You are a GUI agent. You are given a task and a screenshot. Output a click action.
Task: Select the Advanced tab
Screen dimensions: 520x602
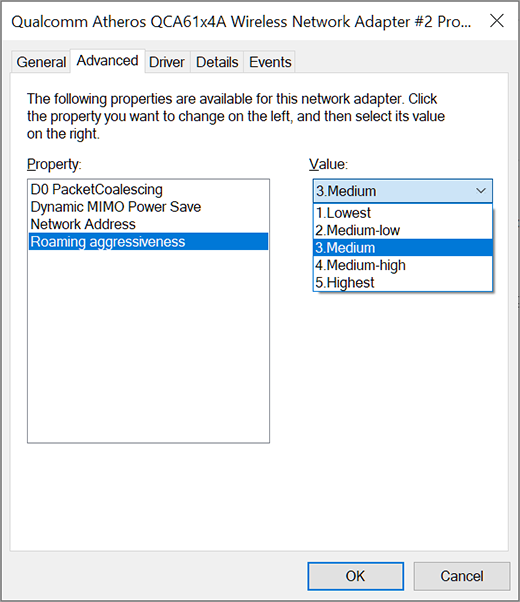coord(108,61)
